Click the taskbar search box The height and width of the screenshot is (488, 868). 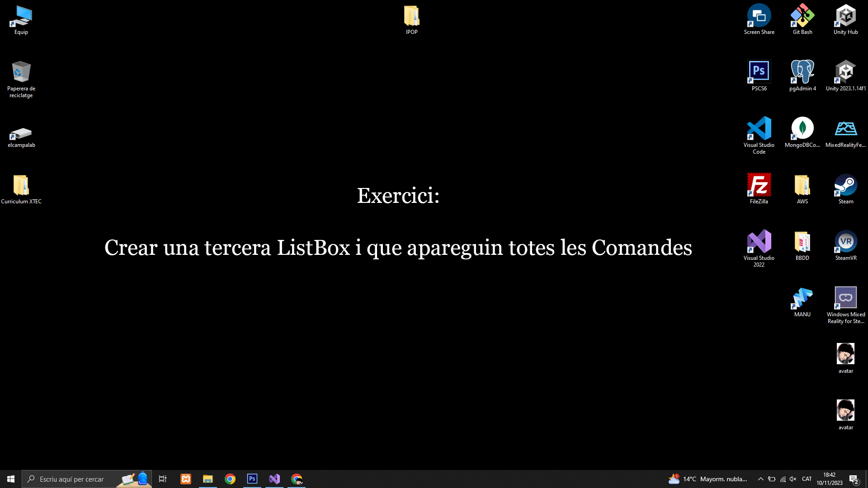(72, 479)
